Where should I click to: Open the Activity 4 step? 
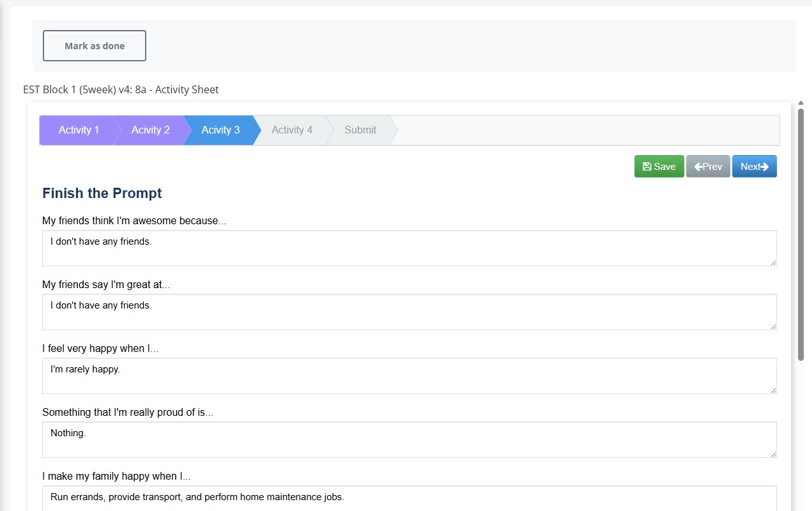point(291,130)
